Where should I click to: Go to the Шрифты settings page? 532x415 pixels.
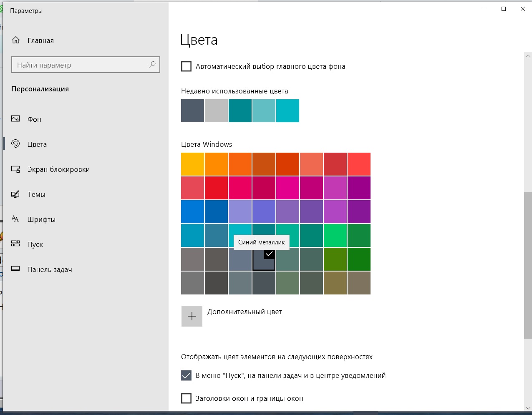[x=41, y=219]
